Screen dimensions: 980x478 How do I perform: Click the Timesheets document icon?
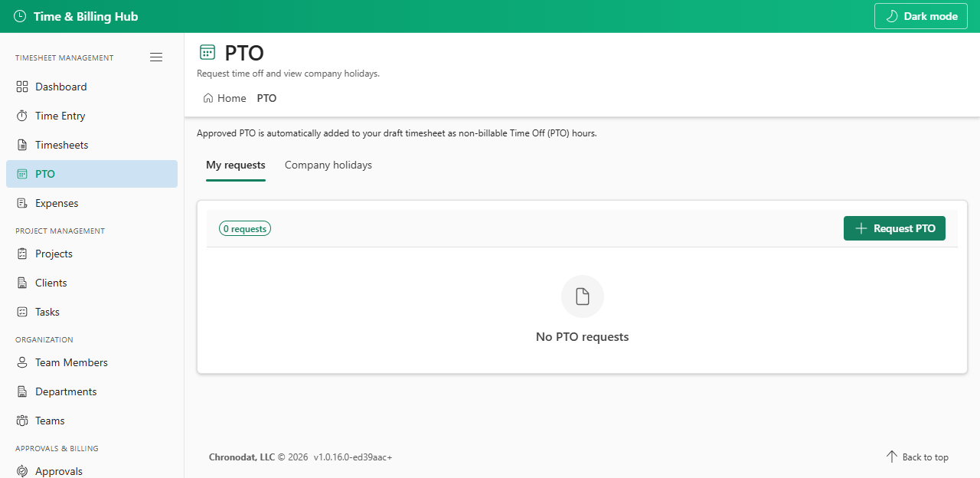[x=22, y=145]
